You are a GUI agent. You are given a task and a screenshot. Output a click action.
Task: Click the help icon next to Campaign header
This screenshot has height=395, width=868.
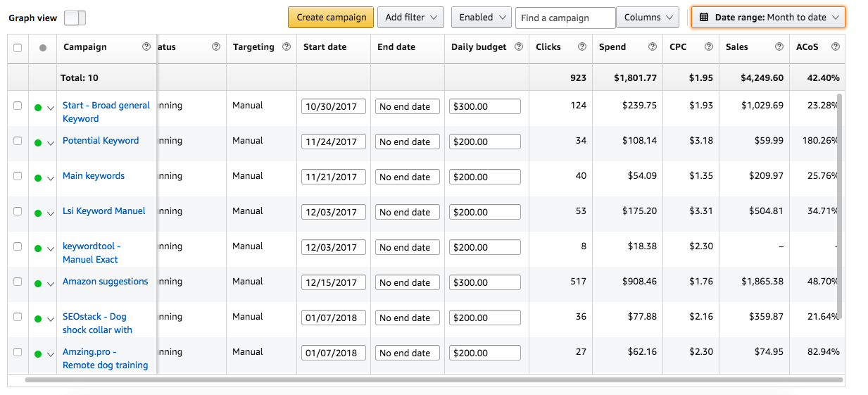coord(146,47)
